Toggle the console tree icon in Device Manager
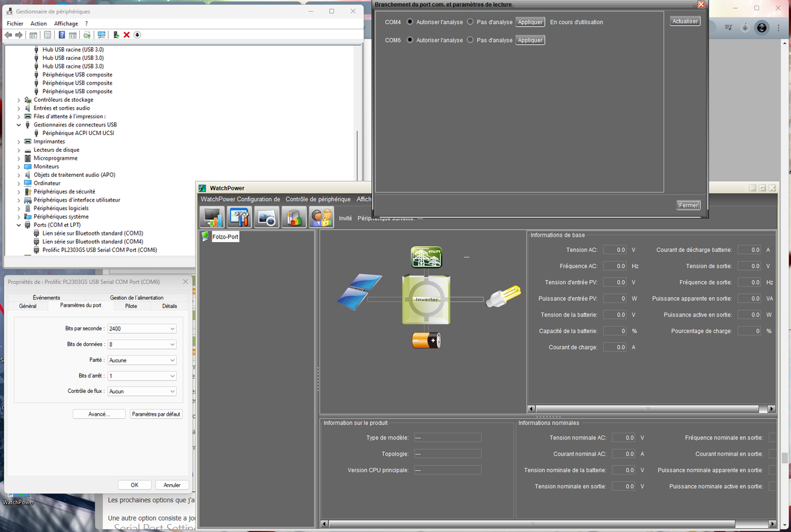791x532 pixels. [33, 35]
